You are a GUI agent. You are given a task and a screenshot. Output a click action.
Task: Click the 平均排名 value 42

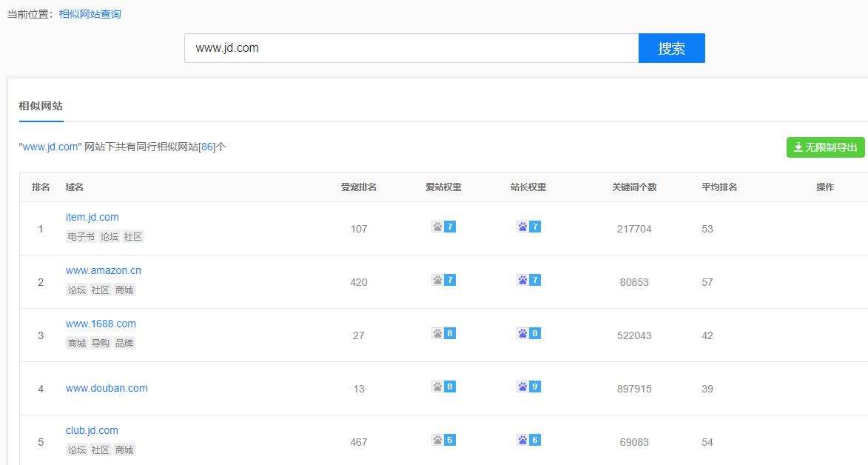(x=707, y=335)
